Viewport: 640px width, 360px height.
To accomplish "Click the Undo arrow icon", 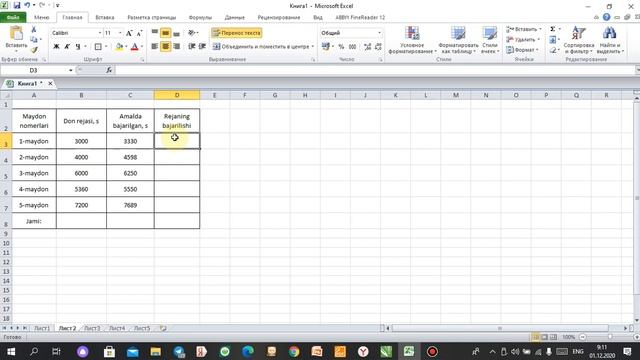I will point(27,6).
